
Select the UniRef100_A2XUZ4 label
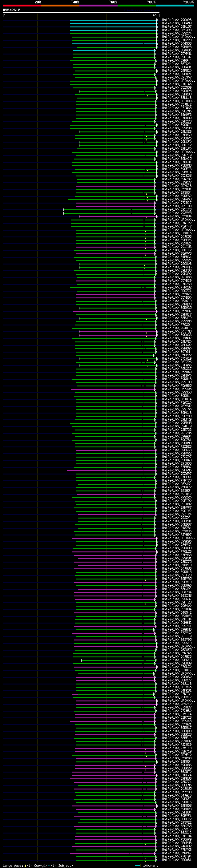(x=177, y=243)
